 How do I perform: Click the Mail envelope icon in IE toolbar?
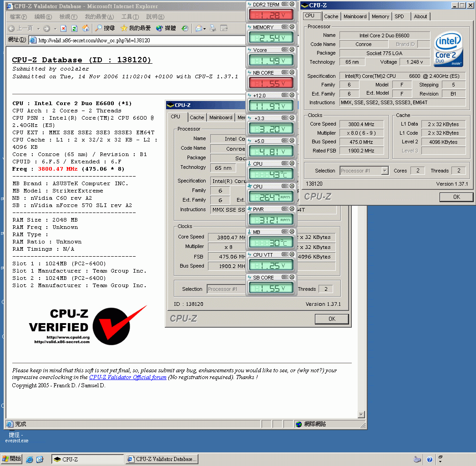pos(199,28)
